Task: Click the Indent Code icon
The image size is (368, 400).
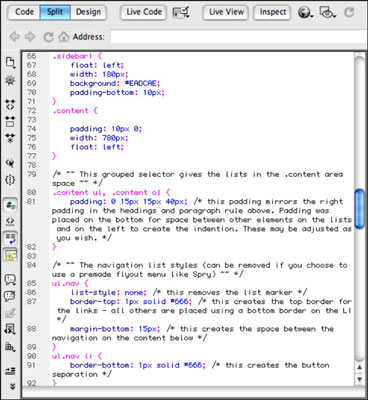Action: point(10,371)
